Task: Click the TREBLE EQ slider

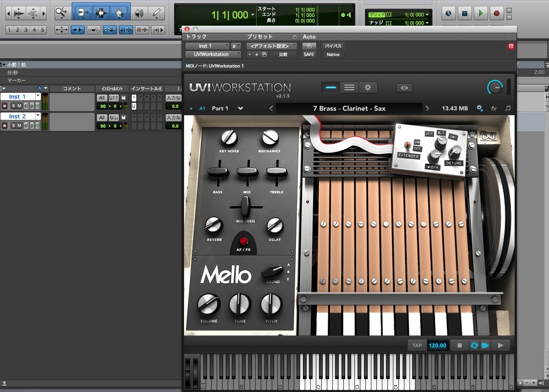Action: pos(277,173)
